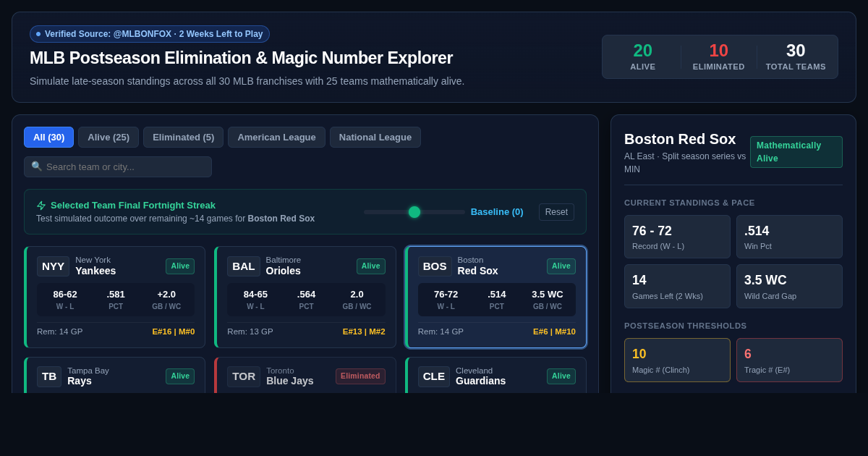Select the Baltimore Orioles card
The height and width of the screenshot is (456, 868).
click(x=305, y=297)
